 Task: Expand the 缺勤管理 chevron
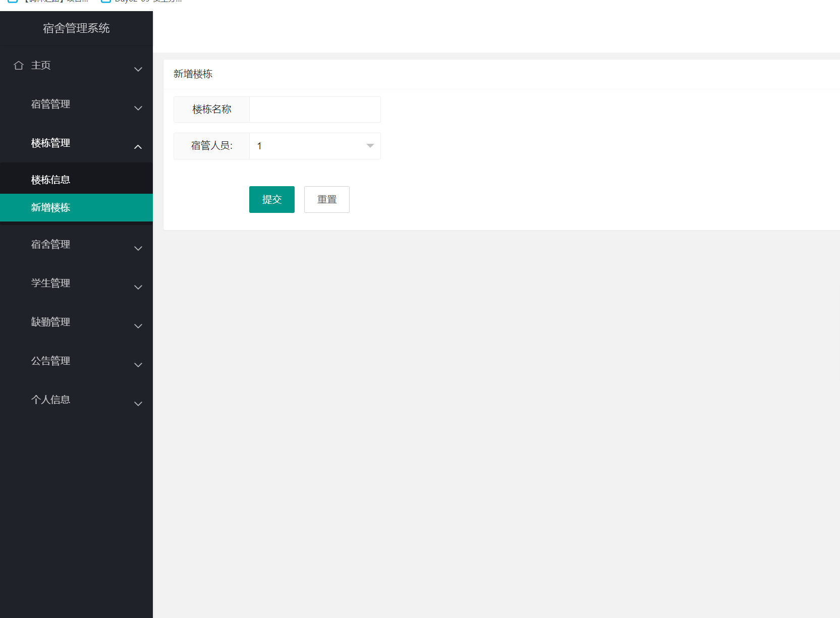pos(138,326)
